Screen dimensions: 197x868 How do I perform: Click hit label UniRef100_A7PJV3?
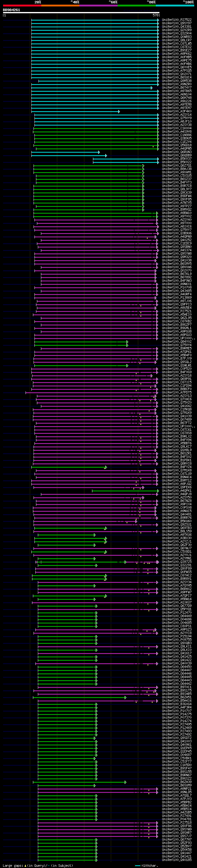177,799
